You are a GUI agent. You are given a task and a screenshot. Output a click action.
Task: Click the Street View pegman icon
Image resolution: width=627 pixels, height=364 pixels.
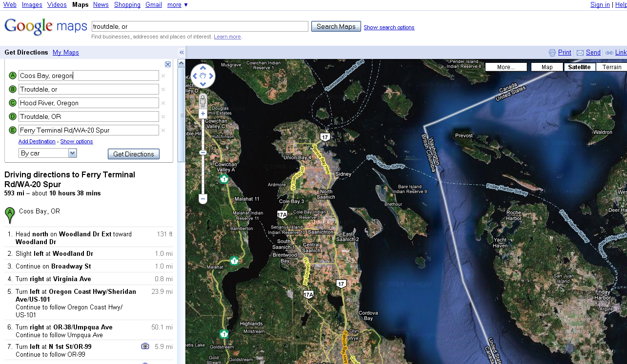tap(203, 101)
